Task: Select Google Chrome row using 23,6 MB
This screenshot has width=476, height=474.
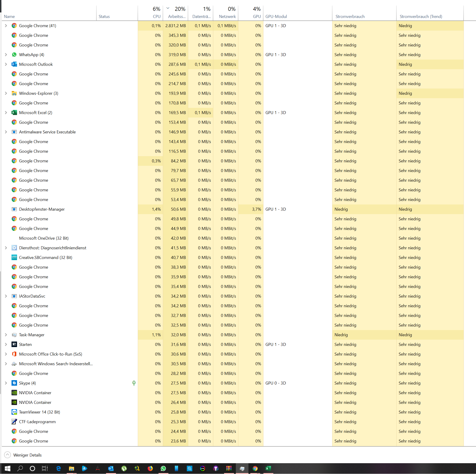Action: pyautogui.click(x=233, y=441)
